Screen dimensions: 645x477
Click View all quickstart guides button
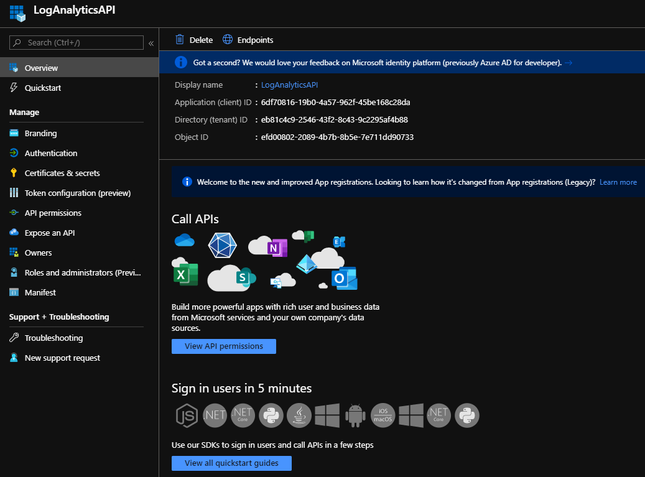[x=232, y=463]
